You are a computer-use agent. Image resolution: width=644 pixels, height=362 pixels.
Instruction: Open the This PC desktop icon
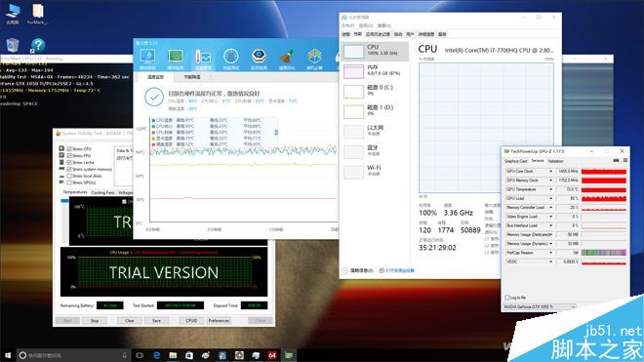coord(13,14)
